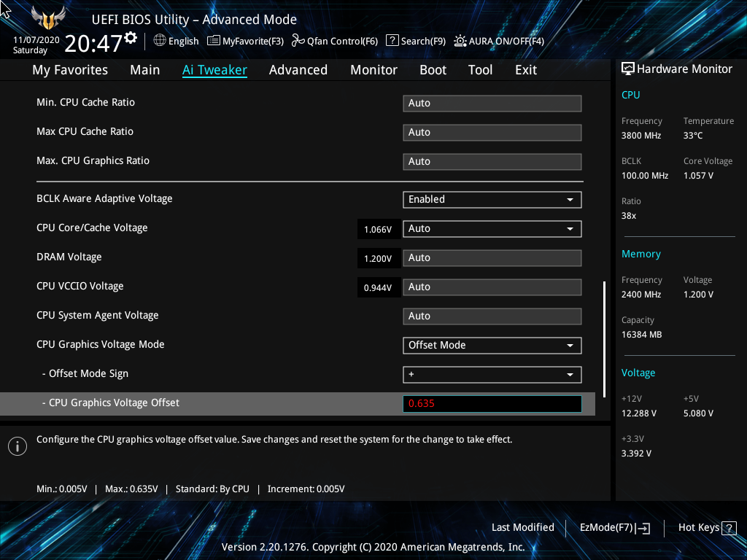
Task: Switch to EzMode(F7)
Action: click(614, 528)
